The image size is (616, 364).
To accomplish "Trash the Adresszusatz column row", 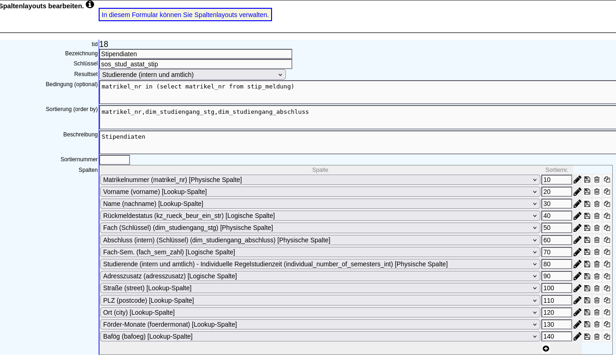I will point(597,276).
